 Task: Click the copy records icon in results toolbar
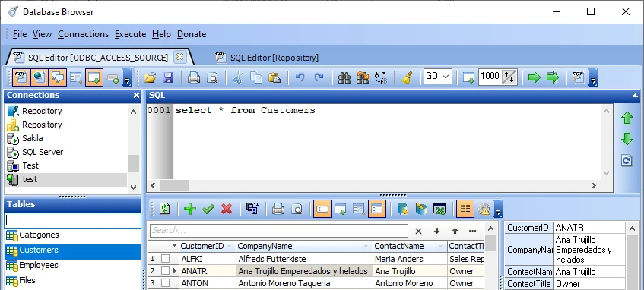click(x=252, y=210)
